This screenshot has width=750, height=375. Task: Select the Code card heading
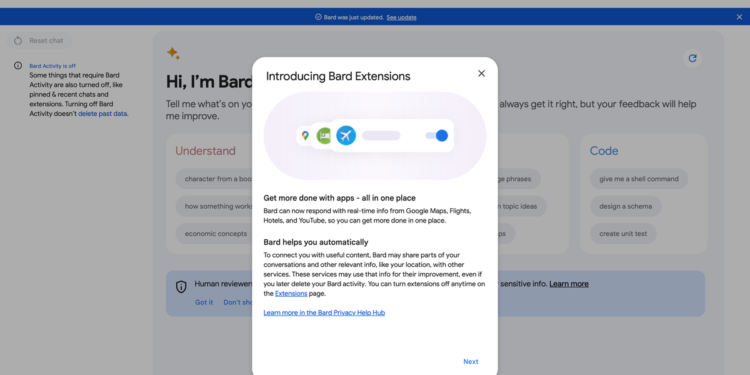604,151
